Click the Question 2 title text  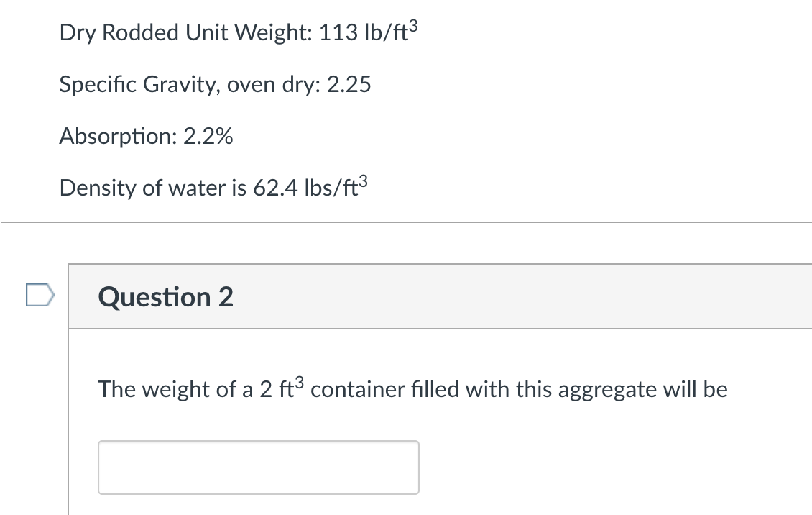165,296
